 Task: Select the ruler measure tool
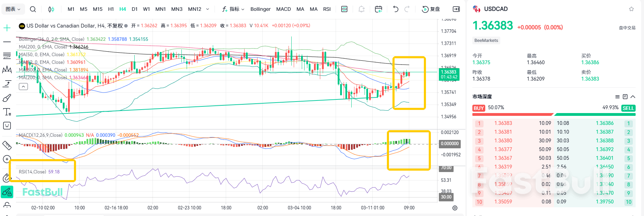click(x=7, y=145)
